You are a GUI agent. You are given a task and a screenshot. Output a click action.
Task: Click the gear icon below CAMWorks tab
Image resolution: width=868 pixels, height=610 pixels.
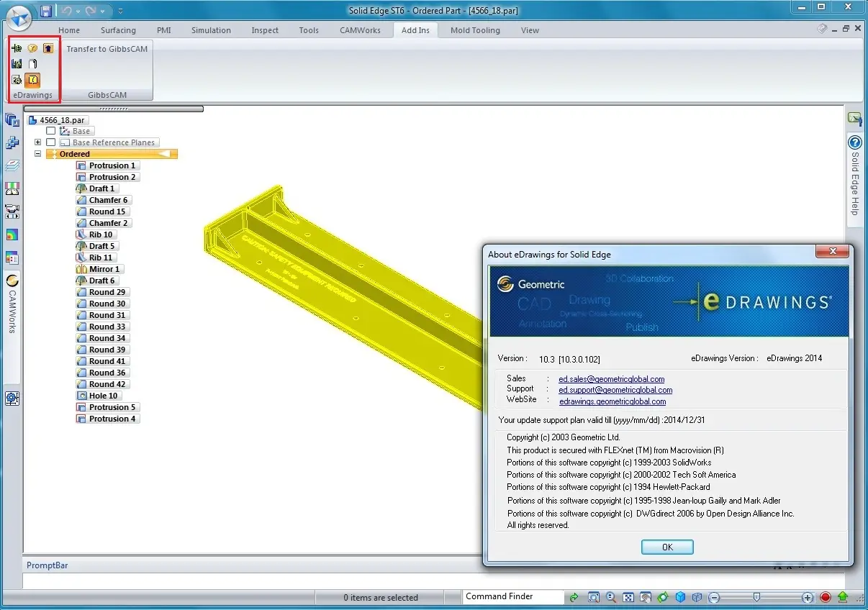(12, 399)
